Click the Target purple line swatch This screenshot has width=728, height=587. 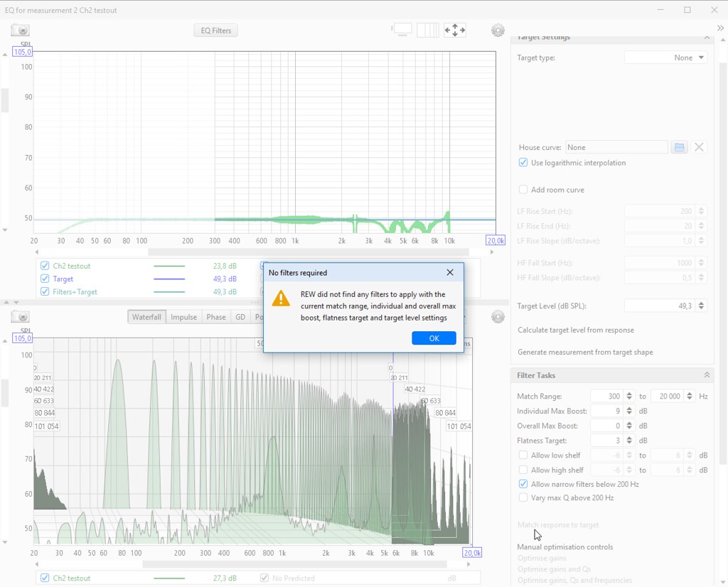(169, 279)
